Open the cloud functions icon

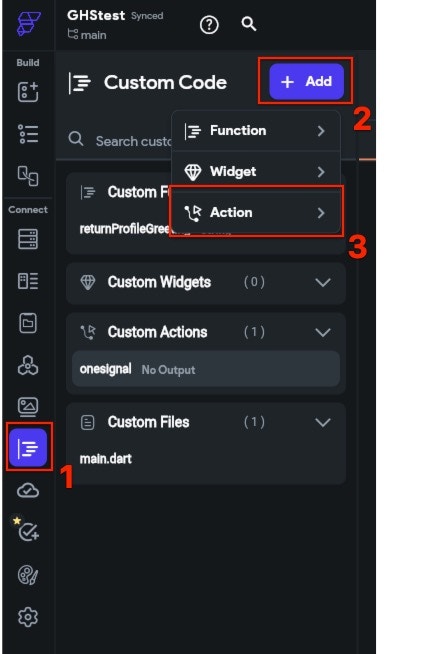click(28, 491)
